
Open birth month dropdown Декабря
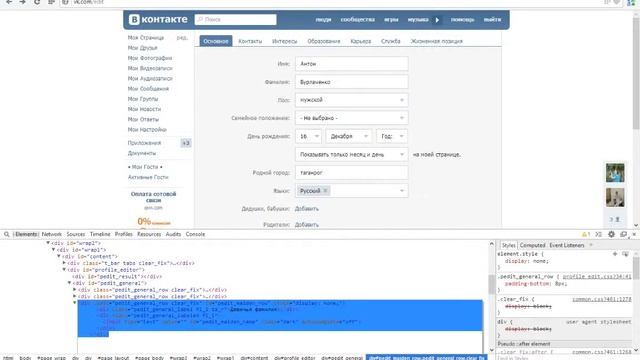(x=349, y=136)
